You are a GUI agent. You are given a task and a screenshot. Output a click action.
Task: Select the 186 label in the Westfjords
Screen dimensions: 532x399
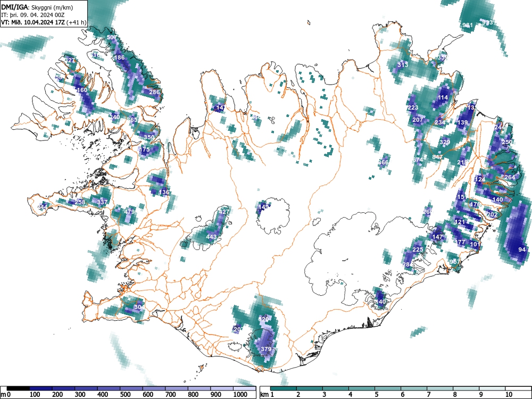pyautogui.click(x=119, y=57)
